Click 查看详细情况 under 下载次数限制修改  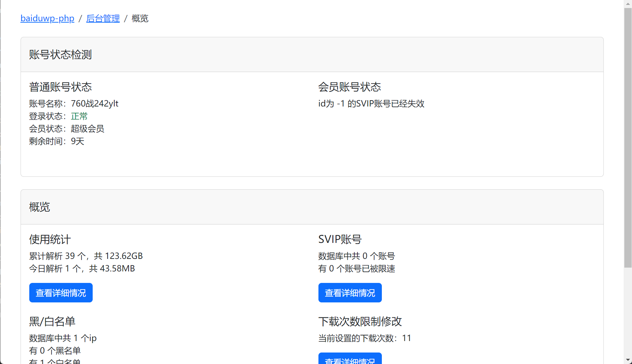click(x=350, y=360)
